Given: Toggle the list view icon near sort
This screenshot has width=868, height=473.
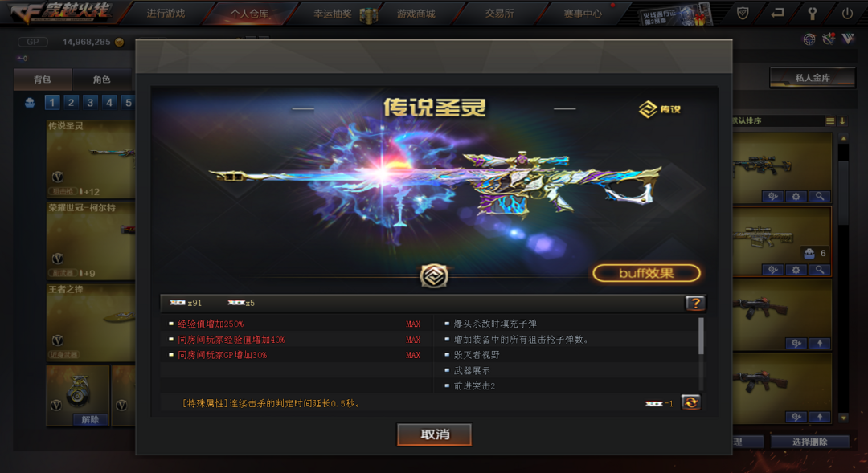Looking at the screenshot, I should coord(829,121).
